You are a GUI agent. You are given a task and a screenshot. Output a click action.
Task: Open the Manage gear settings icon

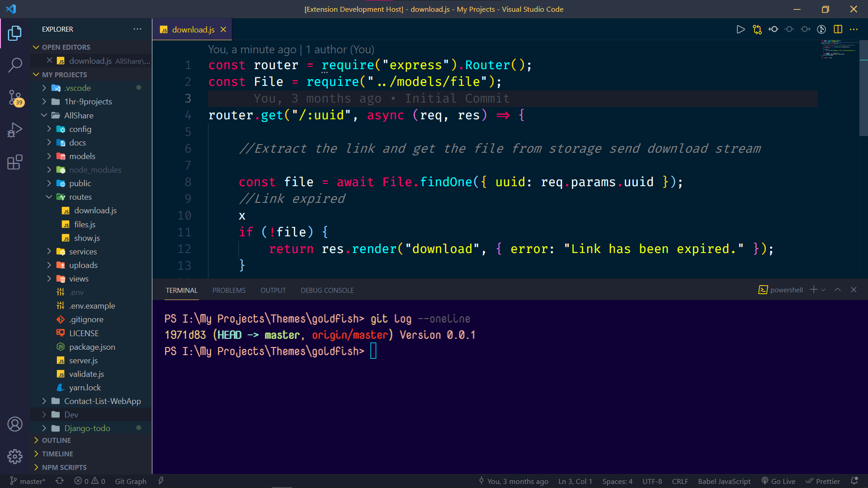(x=15, y=456)
